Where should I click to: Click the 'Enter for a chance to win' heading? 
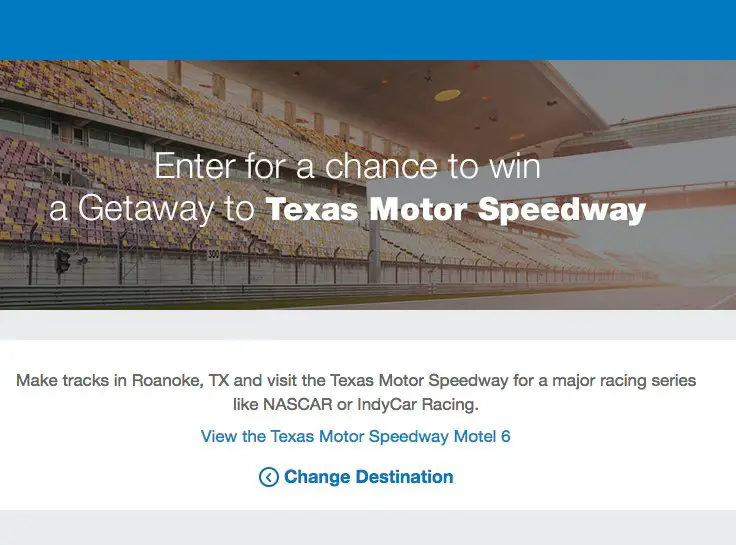[x=347, y=165]
